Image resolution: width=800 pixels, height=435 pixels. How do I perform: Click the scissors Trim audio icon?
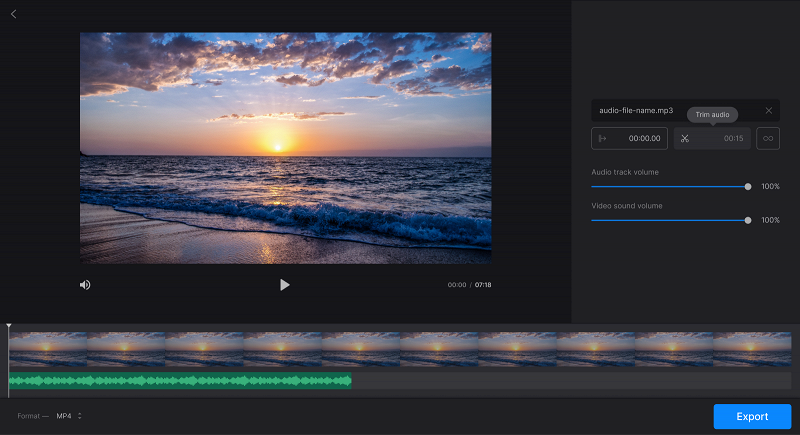[685, 139]
